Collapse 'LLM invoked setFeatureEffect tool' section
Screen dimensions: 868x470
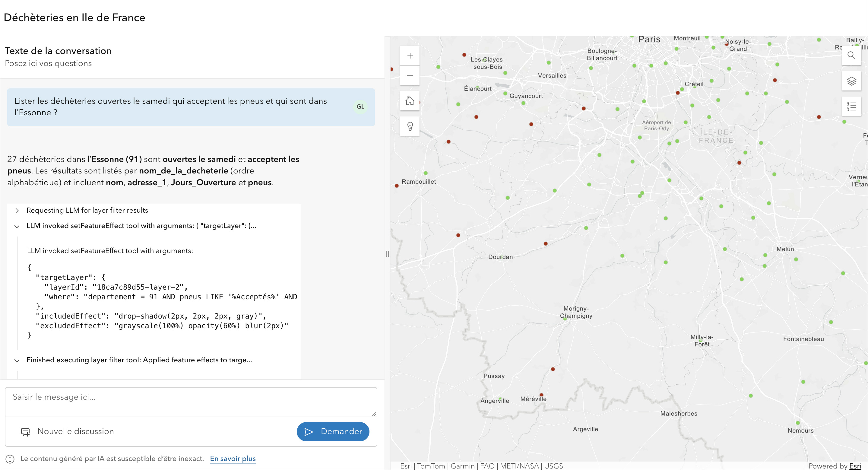[17, 226]
